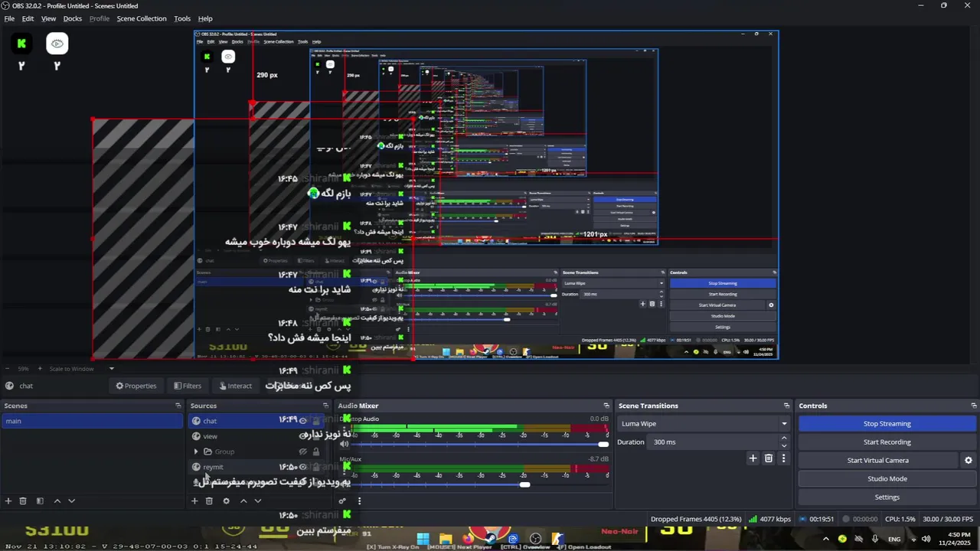Viewport: 980px width, 551px height.
Task: Click Start Recording
Action: point(887,442)
